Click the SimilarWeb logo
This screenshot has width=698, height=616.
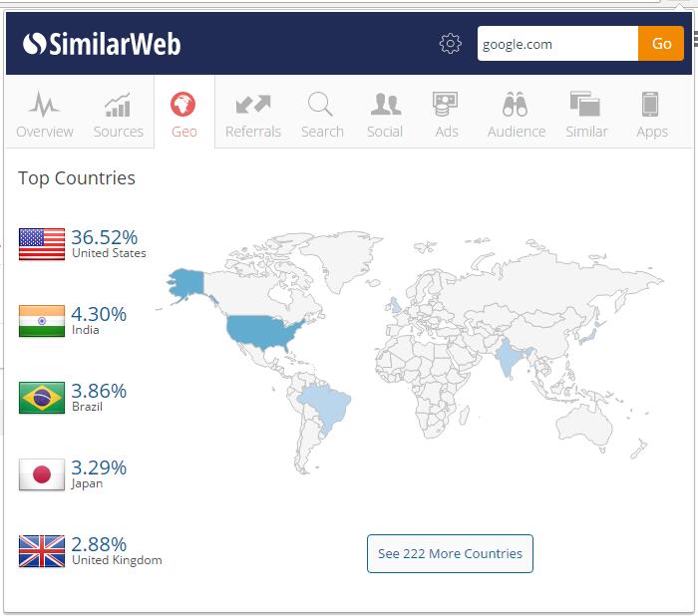click(x=102, y=44)
